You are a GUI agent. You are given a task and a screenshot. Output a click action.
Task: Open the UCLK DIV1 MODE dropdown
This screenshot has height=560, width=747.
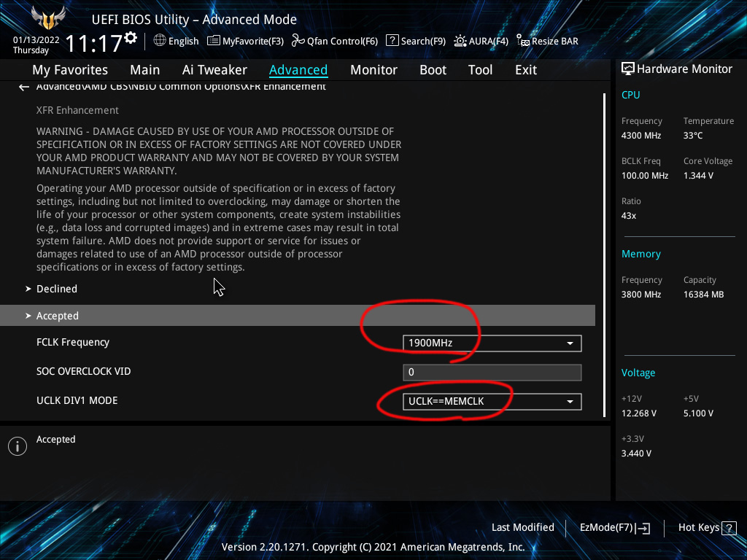pos(492,402)
